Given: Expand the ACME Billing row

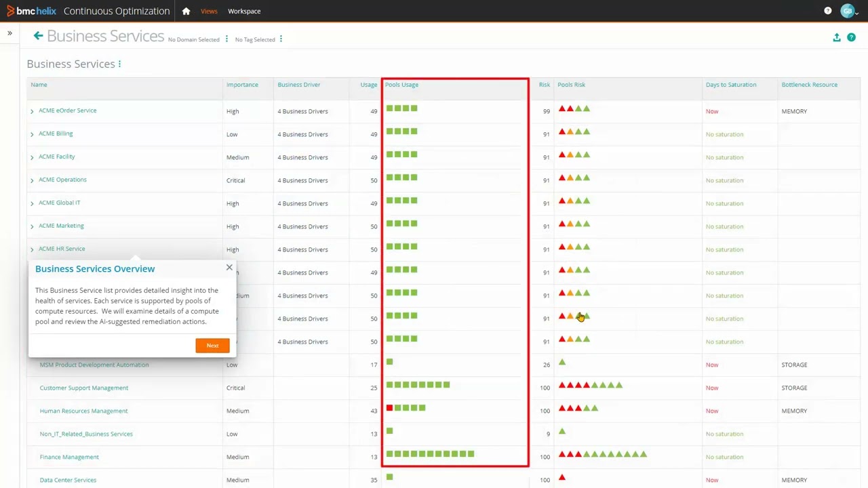Looking at the screenshot, I should [x=32, y=134].
